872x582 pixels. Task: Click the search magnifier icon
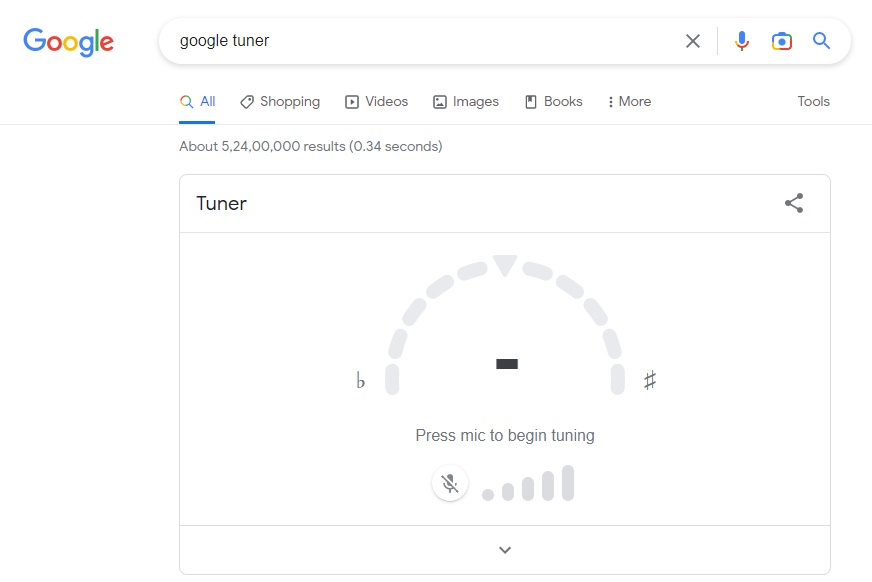[x=821, y=41]
